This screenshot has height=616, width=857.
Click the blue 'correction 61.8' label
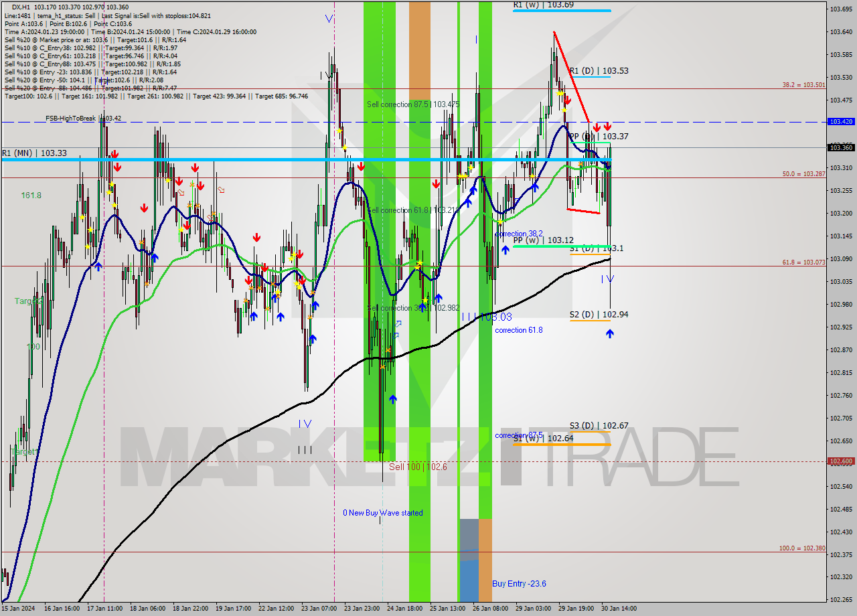519,330
